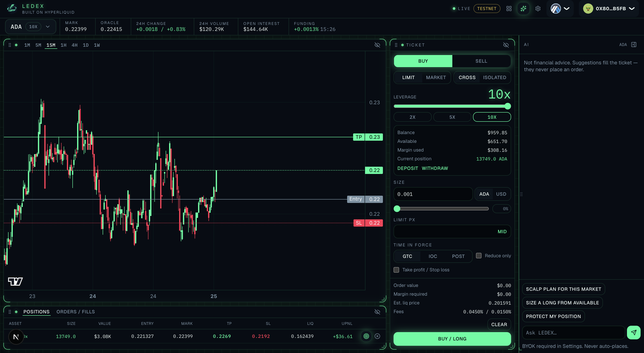Hide the chart panel with eye icon

[x=377, y=45]
